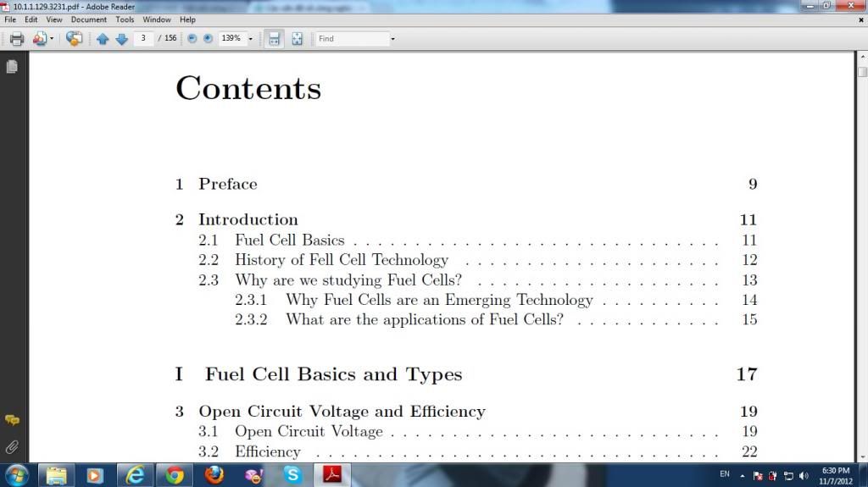
Task: Toggle one full page view mode
Action: 298,39
